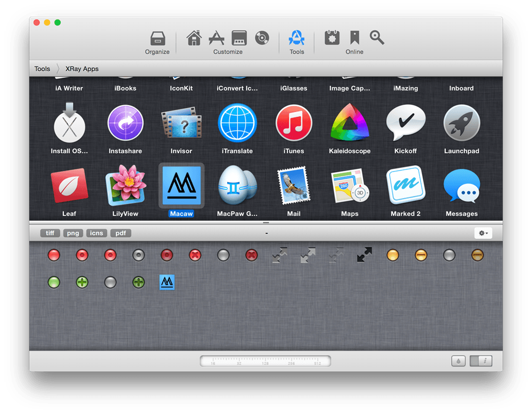Image resolution: width=532 pixels, height=413 pixels.
Task: Click the iConvert Ic... label
Action: click(237, 88)
